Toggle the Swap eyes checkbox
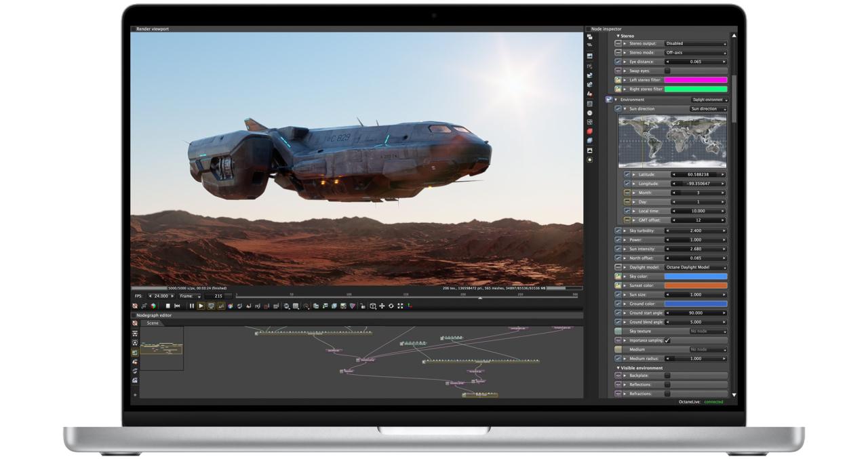Image resolution: width=868 pixels, height=459 pixels. point(667,71)
